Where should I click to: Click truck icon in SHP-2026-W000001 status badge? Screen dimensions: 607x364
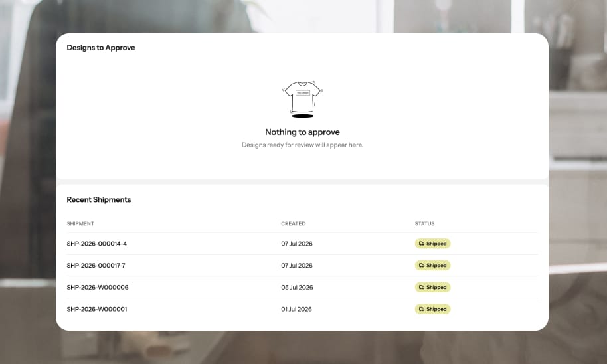point(422,309)
